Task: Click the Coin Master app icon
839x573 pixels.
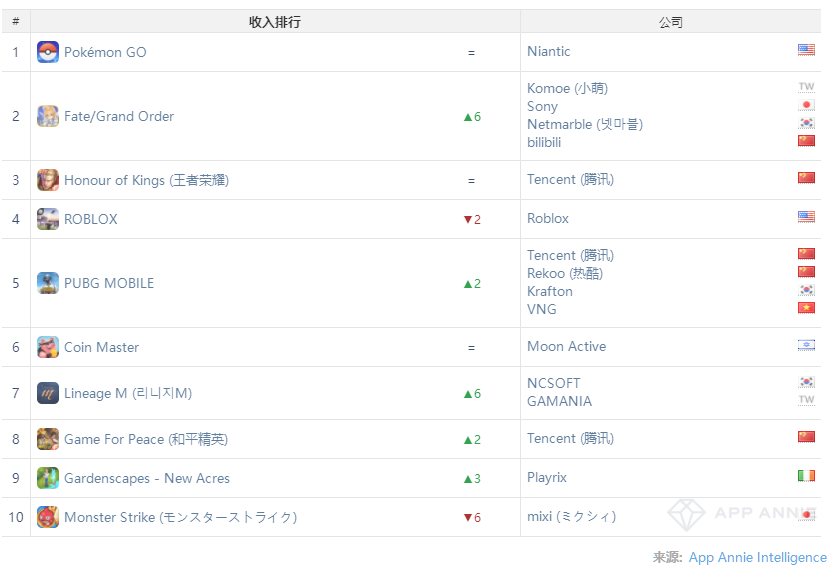Action: pos(48,347)
